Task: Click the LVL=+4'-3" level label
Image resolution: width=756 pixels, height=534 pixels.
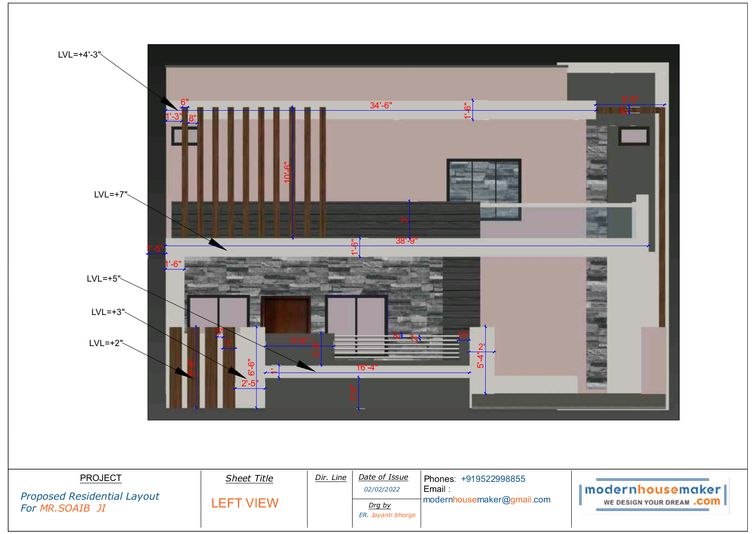Action: (x=80, y=55)
